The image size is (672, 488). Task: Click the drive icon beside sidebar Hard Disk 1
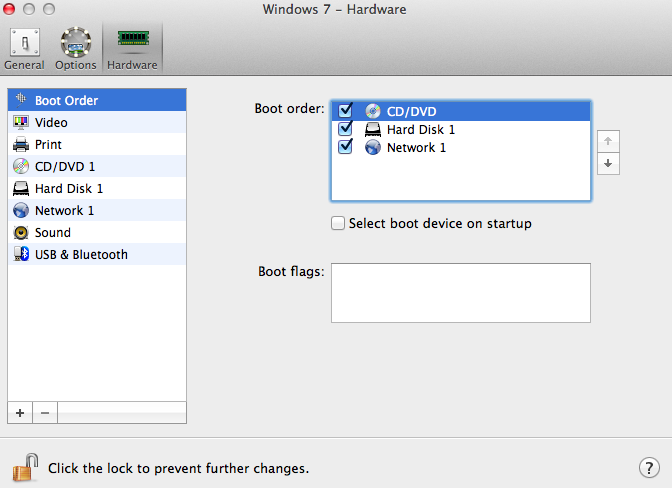pyautogui.click(x=21, y=189)
